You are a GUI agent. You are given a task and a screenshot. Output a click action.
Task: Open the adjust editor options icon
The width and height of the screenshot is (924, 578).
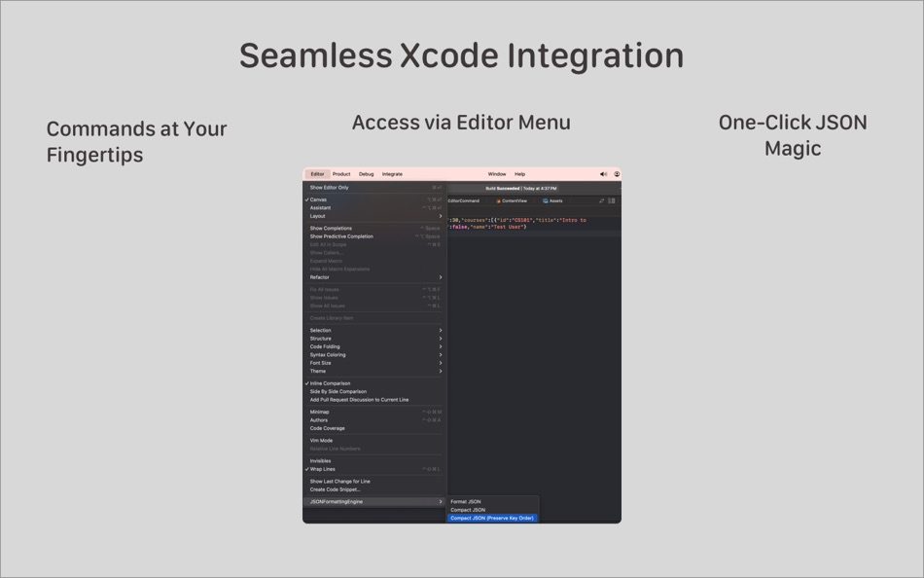click(610, 200)
